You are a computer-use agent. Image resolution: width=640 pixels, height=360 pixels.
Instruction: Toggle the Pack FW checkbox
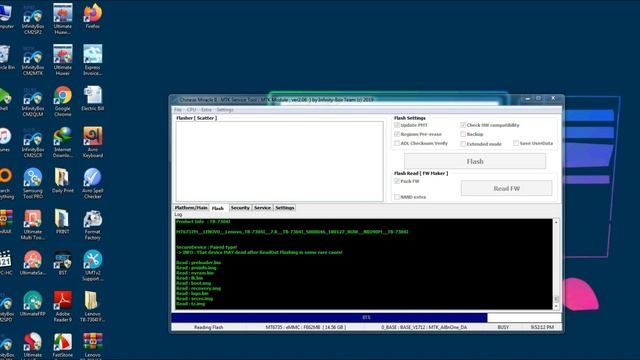coord(397,181)
